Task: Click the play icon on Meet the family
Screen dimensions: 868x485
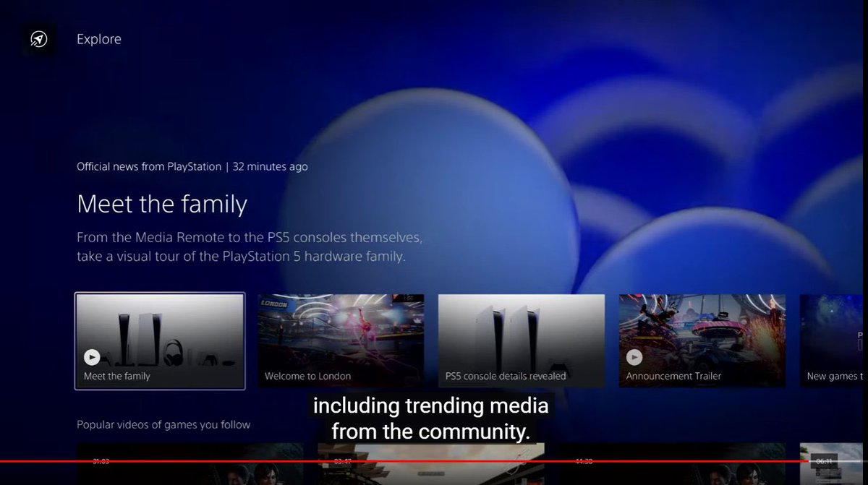Action: 92,356
